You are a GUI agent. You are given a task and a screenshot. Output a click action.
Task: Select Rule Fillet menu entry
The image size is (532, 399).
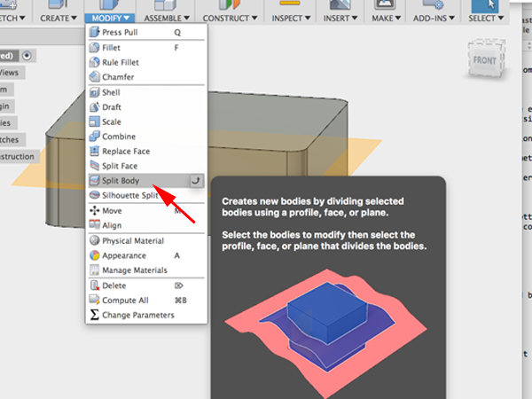tap(146, 62)
